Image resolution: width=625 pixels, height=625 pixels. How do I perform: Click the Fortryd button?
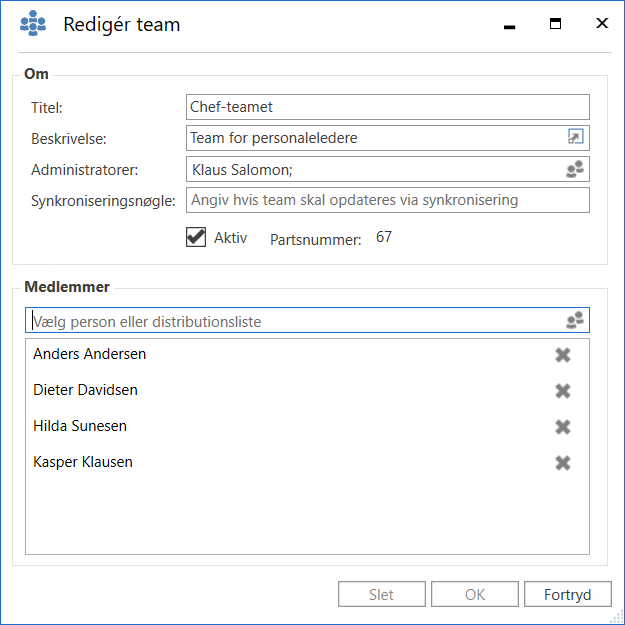tap(567, 594)
